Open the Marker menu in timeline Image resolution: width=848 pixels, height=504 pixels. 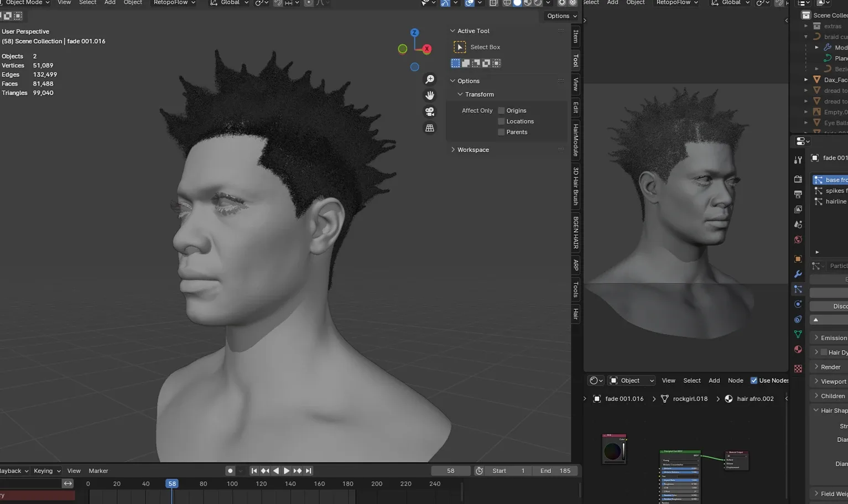coord(98,471)
